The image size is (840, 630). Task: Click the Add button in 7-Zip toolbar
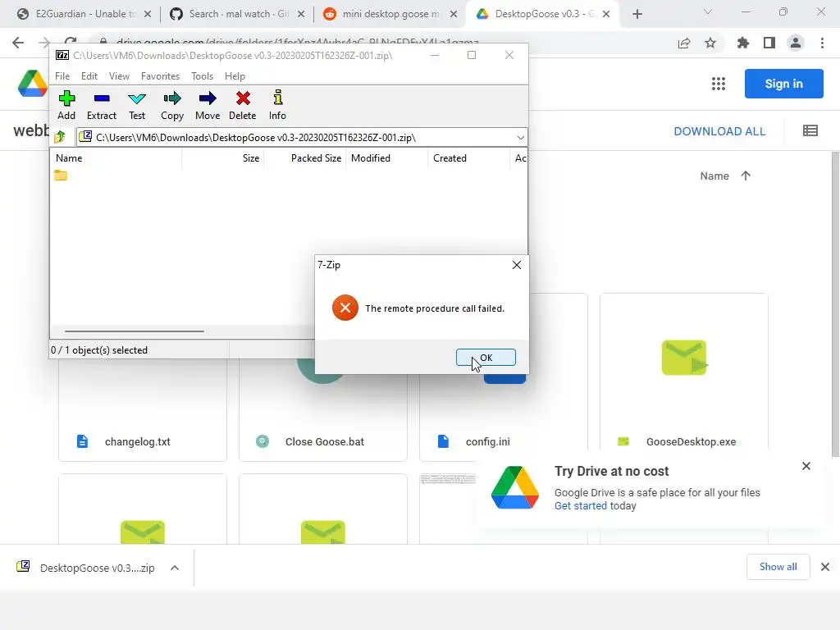coord(66,105)
